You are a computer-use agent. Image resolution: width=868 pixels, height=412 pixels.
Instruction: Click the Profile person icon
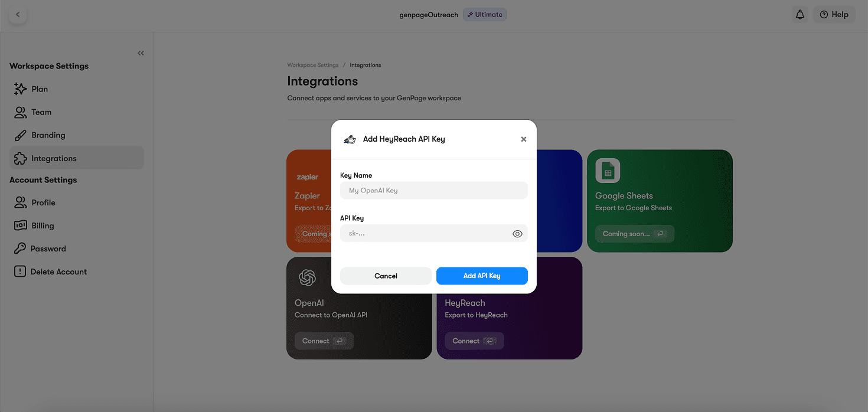[20, 202]
